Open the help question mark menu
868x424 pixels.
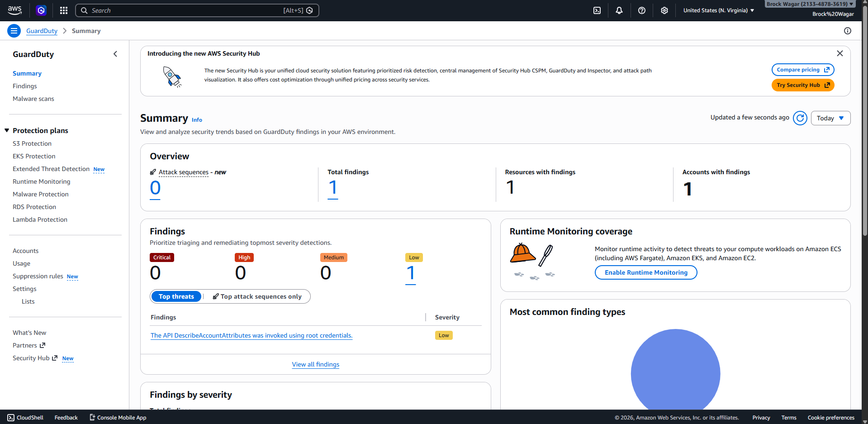[x=641, y=10]
